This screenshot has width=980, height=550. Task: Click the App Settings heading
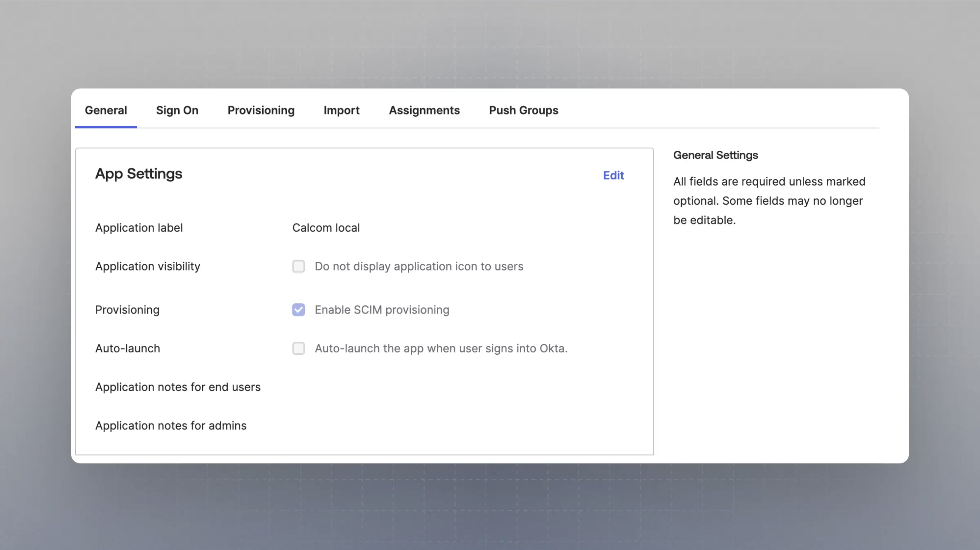point(138,174)
